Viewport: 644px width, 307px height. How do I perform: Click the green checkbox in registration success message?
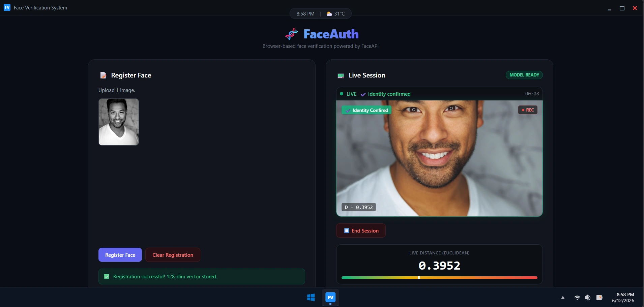107,276
